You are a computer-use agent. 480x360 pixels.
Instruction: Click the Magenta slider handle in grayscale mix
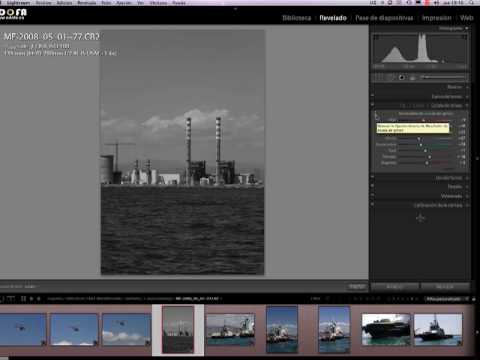[427, 163]
